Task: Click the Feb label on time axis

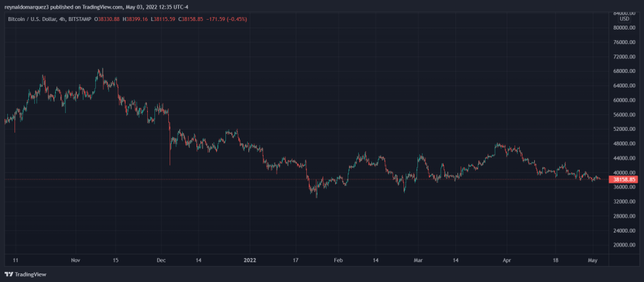Action: tap(338, 260)
